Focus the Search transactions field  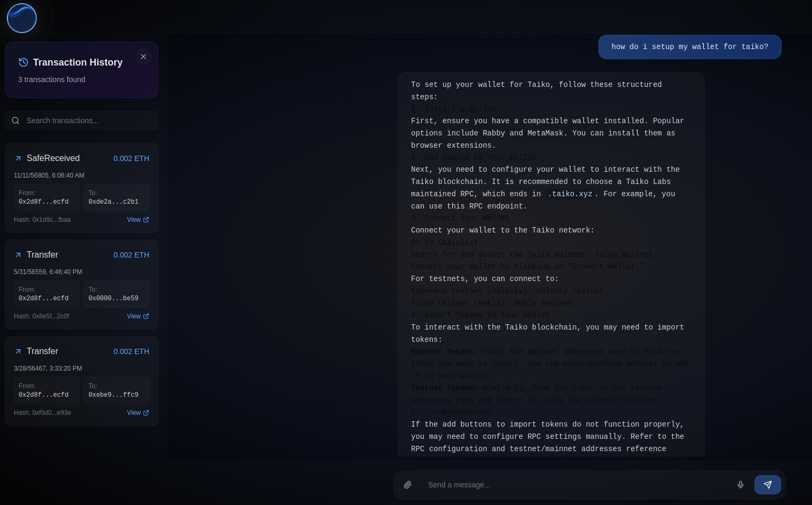[x=88, y=121]
